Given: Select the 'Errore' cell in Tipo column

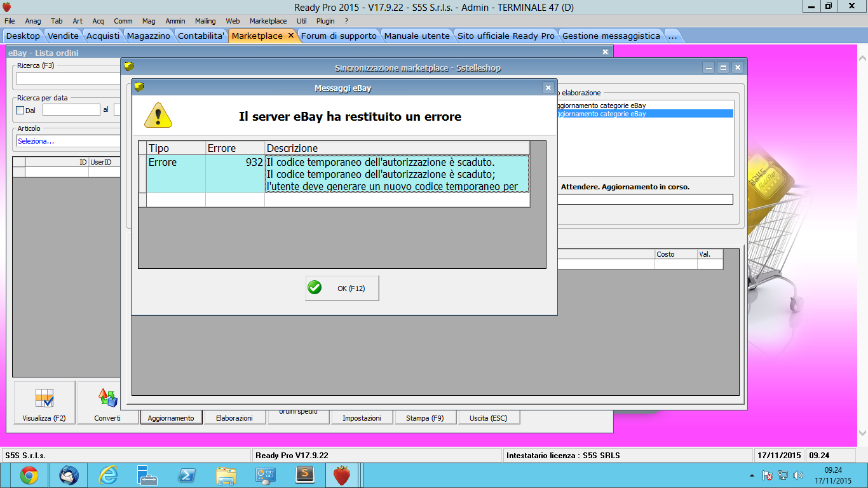Looking at the screenshot, I should (x=176, y=173).
